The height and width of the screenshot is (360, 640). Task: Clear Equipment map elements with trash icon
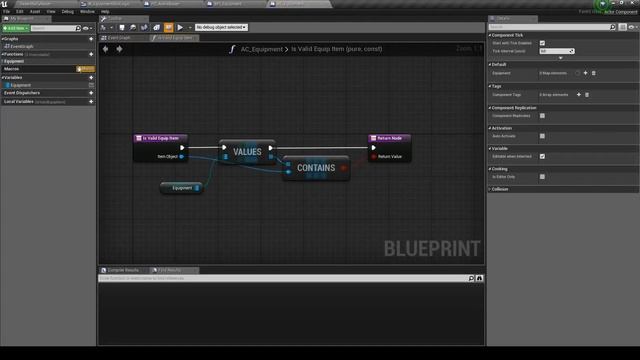594,73
